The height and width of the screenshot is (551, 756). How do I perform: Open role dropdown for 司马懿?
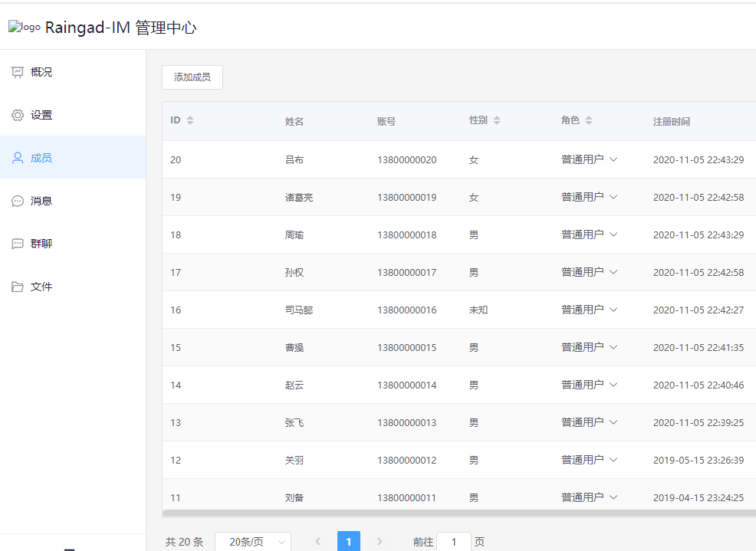coord(589,310)
